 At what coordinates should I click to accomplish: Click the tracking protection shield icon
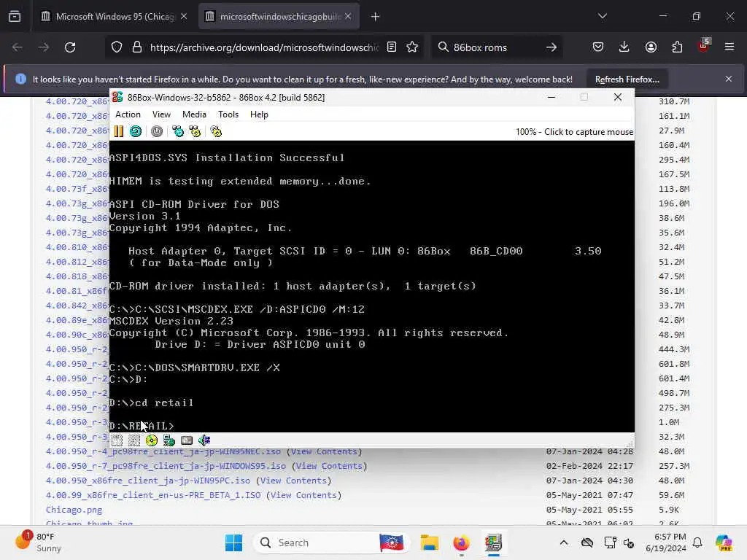pos(117,47)
